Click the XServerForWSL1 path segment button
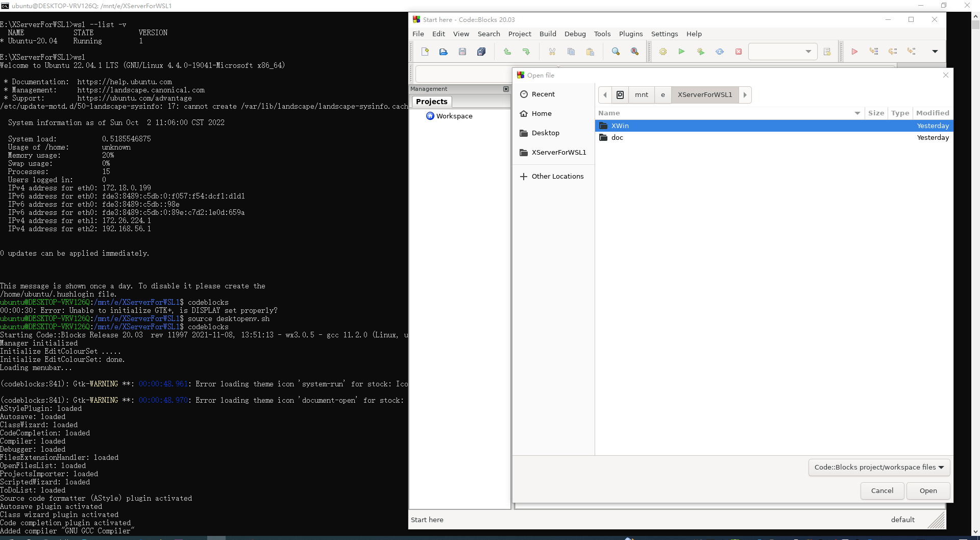The height and width of the screenshot is (540, 980). (x=704, y=95)
